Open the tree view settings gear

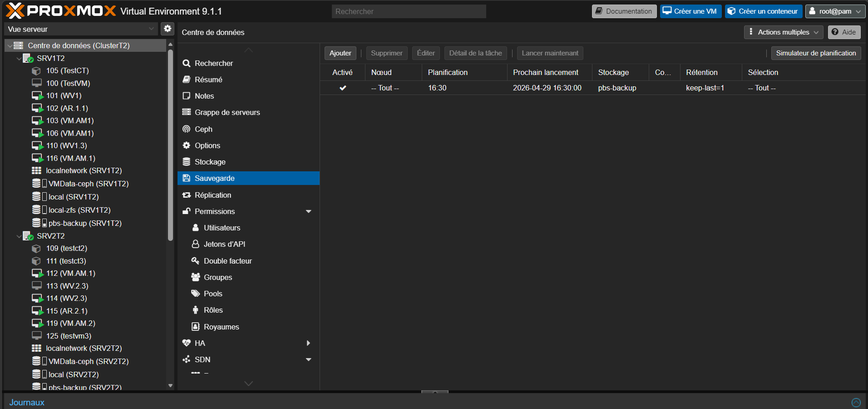coord(168,29)
